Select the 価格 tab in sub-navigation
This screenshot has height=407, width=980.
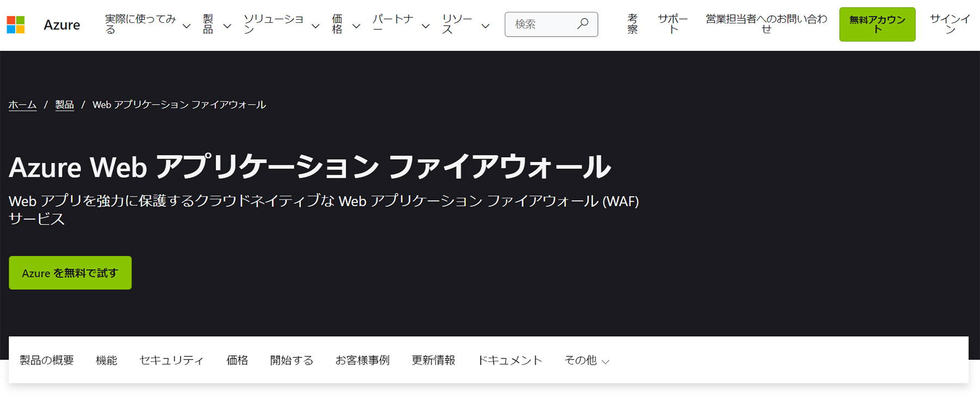click(237, 360)
